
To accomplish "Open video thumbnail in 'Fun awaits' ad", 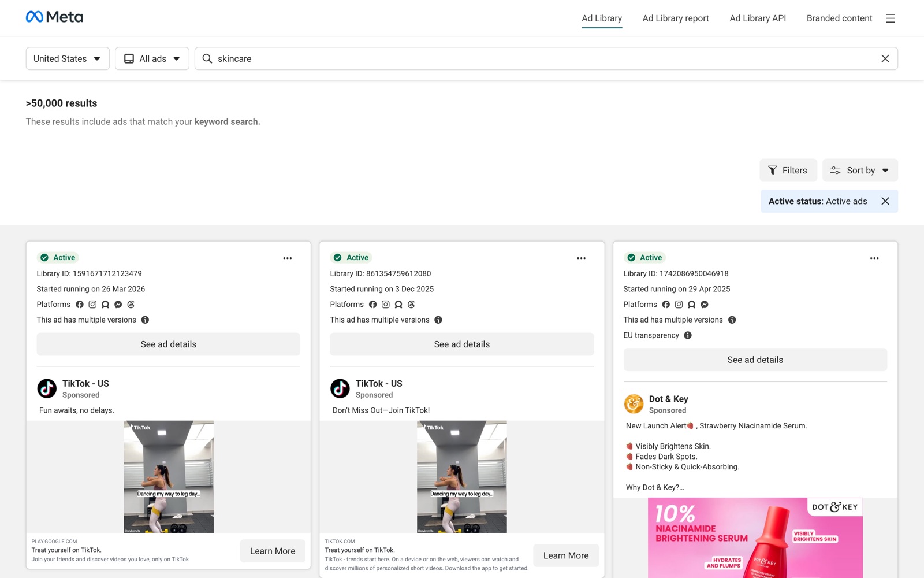I will [169, 477].
